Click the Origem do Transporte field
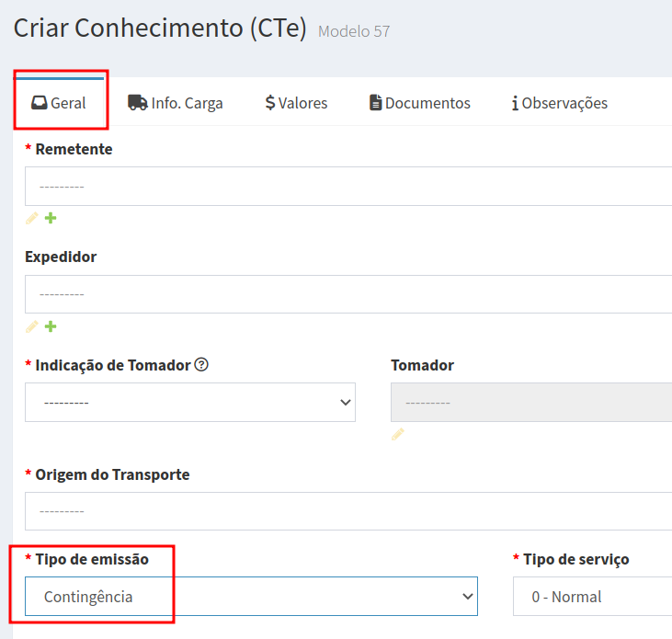 pos(348,511)
